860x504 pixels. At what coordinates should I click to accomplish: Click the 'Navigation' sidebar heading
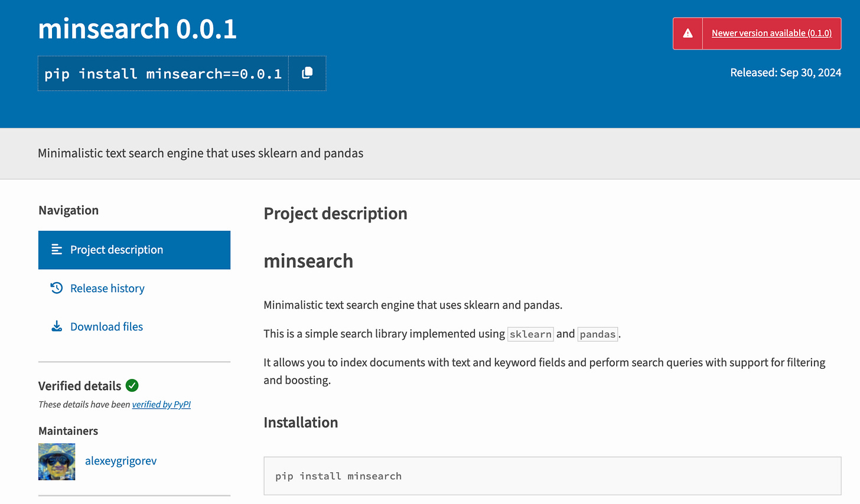tap(69, 211)
